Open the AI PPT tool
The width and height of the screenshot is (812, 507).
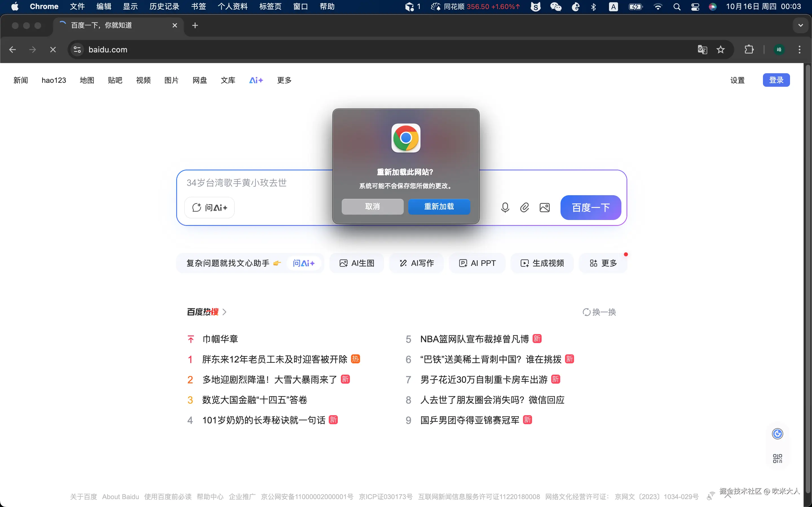point(477,263)
